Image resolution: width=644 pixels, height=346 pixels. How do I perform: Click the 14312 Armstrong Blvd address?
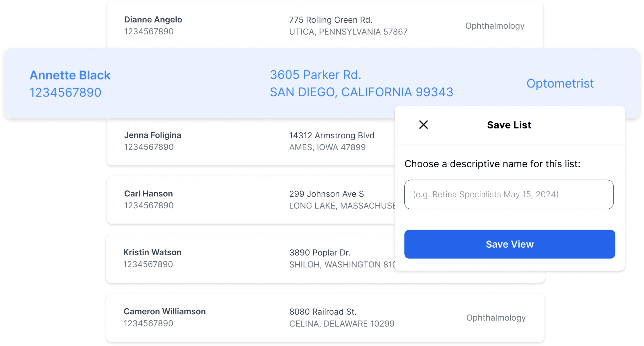pyautogui.click(x=331, y=135)
